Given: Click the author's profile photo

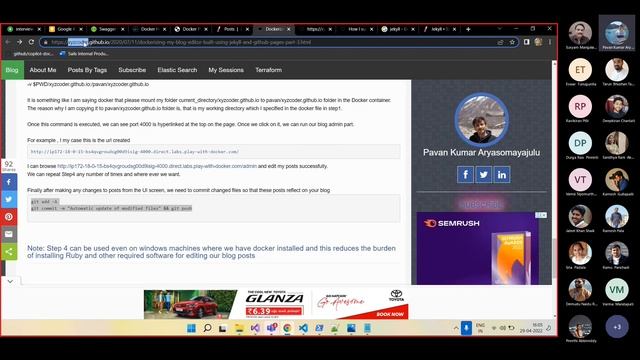Looking at the screenshot, I should point(482,120).
